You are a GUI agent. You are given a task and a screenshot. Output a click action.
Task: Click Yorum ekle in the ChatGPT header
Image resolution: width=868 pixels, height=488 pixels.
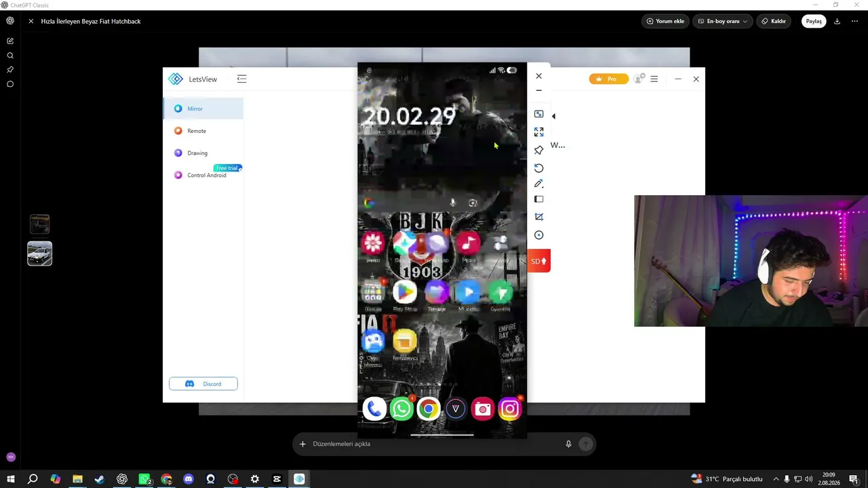(665, 21)
